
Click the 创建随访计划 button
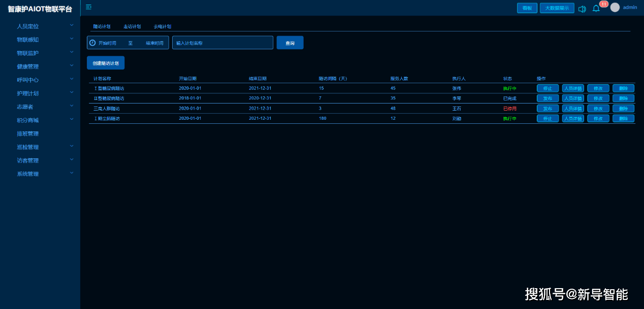point(106,63)
